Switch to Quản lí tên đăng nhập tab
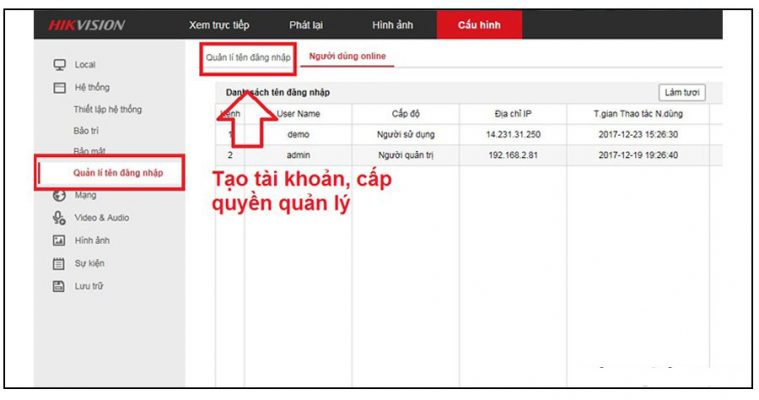This screenshot has width=759, height=400. click(246, 58)
